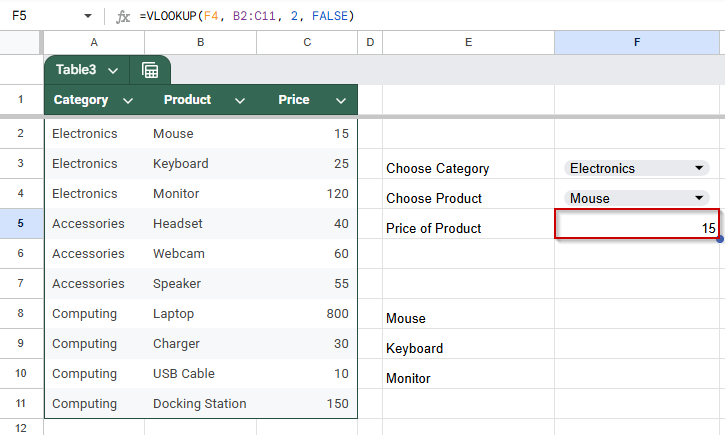Screen dimensions: 725x435
Task: Expand the Name box dropdown arrow
Action: point(87,16)
